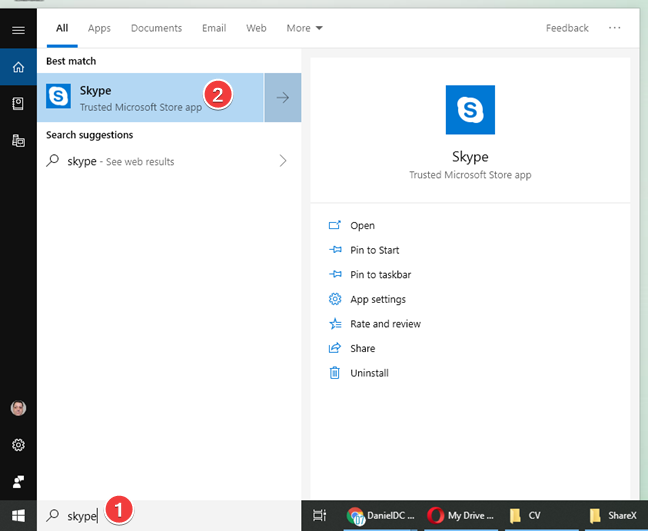Click the Skype icon in Best match
The width and height of the screenshot is (648, 531).
point(58,96)
